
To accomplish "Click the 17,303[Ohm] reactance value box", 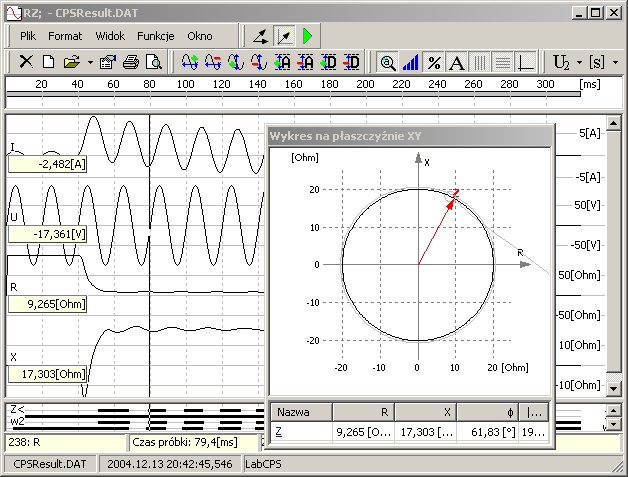I will (47, 374).
